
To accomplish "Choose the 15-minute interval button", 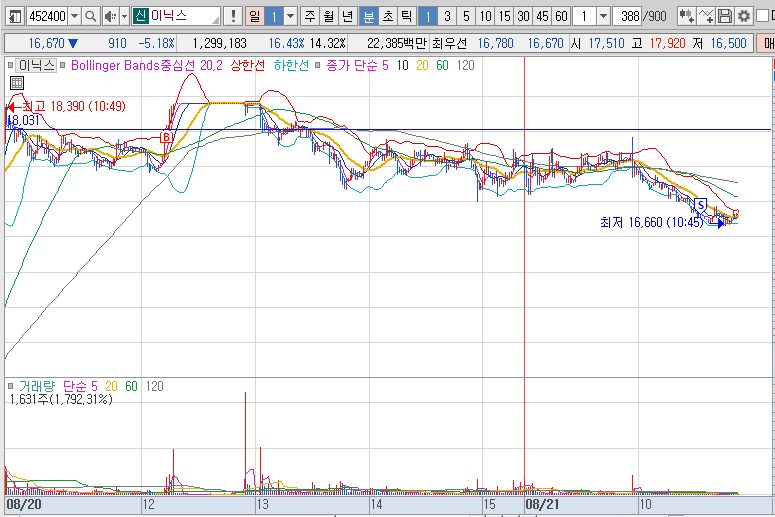I will coord(504,16).
